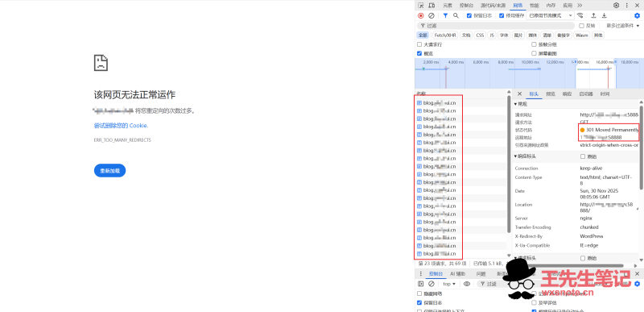Viewport: 644px width, 312px height.
Task: Check 隐藏网络 in the console drawer
Action: pyautogui.click(x=419, y=293)
